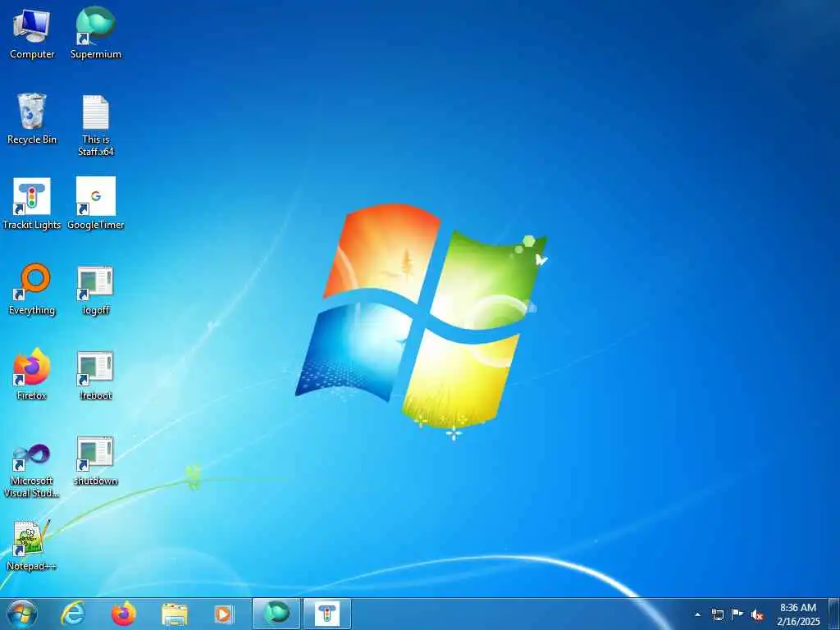
Task: Select the Trackit Lights shortcut on desktop
Action: 32,204
